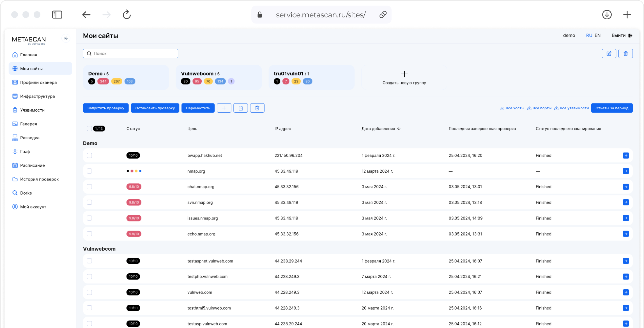Click Запустить проверку button
644x328 pixels.
106,108
